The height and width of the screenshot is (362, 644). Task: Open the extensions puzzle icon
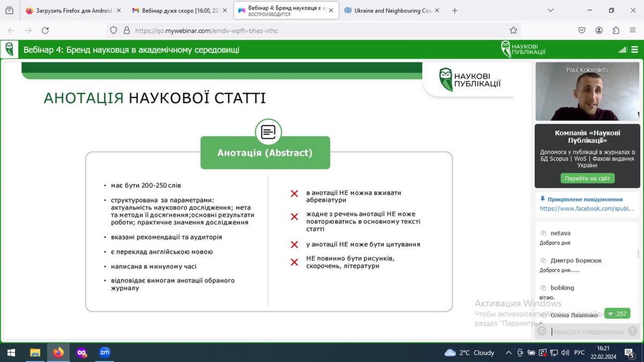pos(616,31)
